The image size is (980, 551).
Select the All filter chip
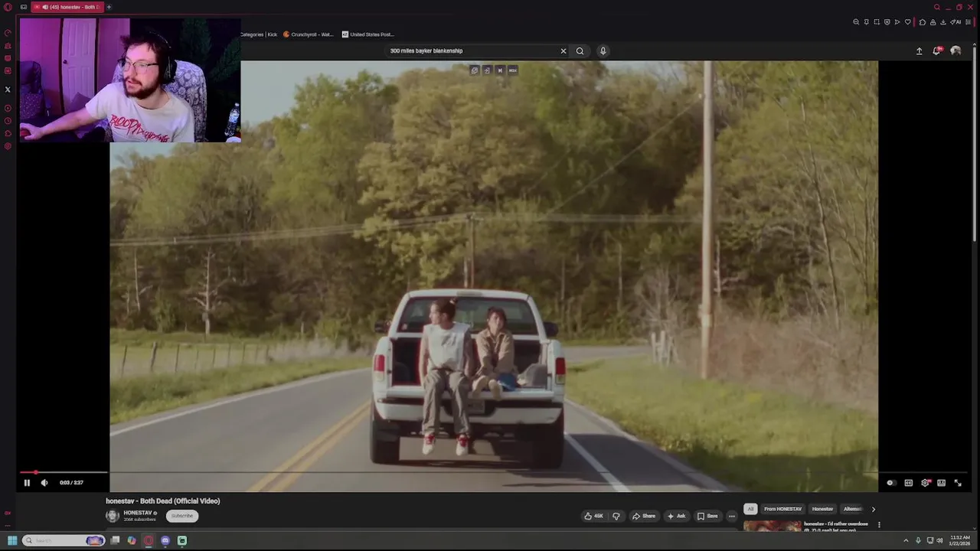click(750, 509)
